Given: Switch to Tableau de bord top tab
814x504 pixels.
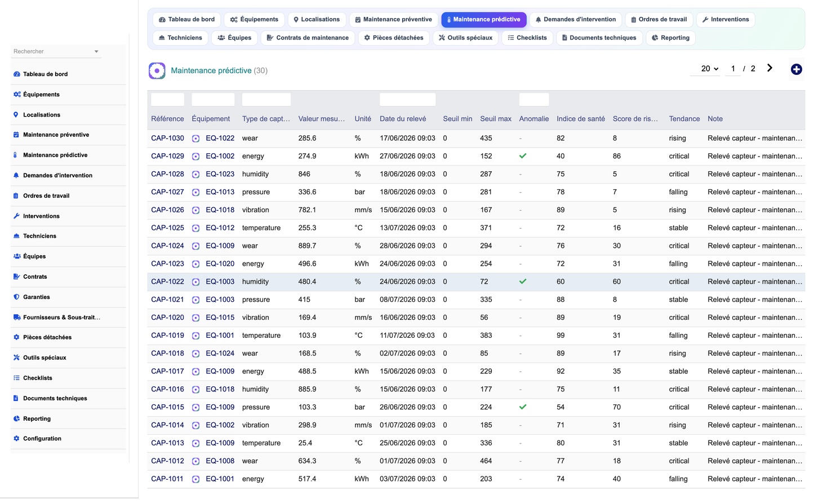Looking at the screenshot, I should [187, 20].
